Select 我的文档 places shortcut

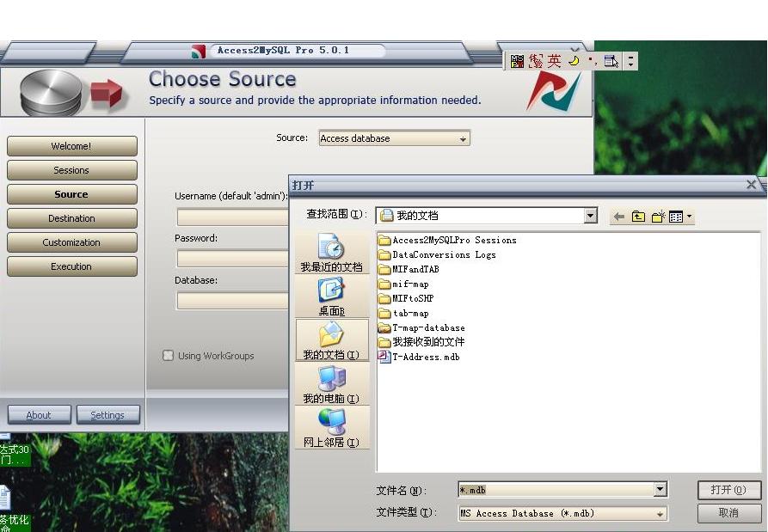coord(332,340)
